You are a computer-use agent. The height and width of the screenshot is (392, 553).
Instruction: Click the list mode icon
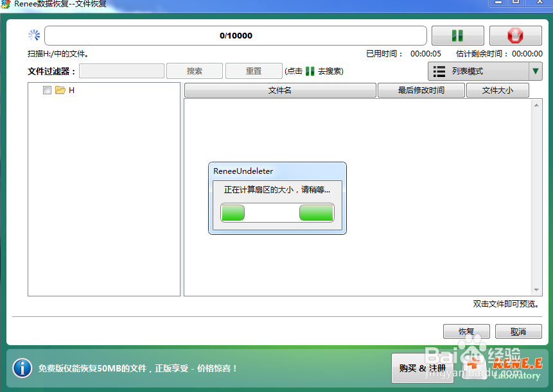[x=439, y=71]
